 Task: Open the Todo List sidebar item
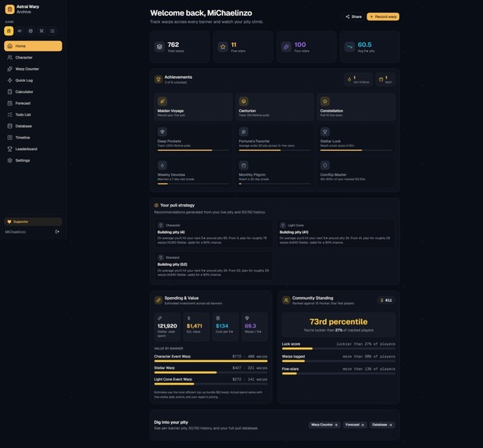pos(33,115)
